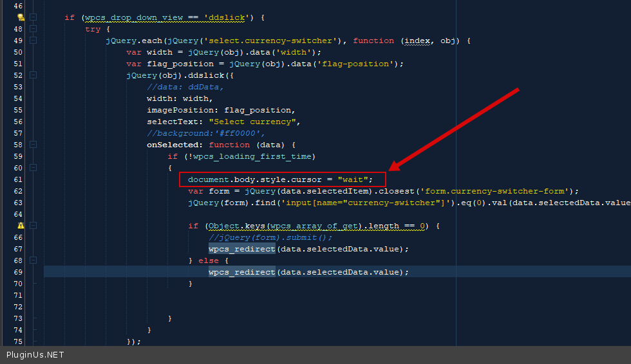Image resolution: width=631 pixels, height=364 pixels.
Task: Collapse the if block on line 47
Action: [33, 17]
